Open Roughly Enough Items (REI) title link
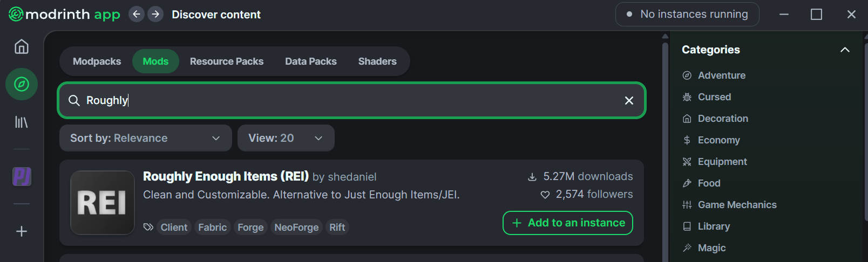The height and width of the screenshot is (262, 868). coord(226,177)
